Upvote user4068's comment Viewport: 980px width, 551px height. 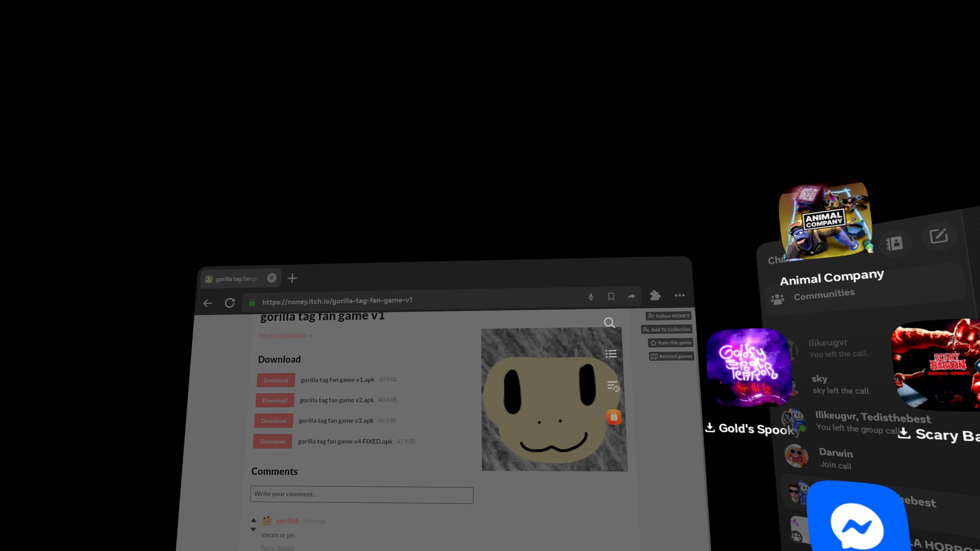point(253,520)
